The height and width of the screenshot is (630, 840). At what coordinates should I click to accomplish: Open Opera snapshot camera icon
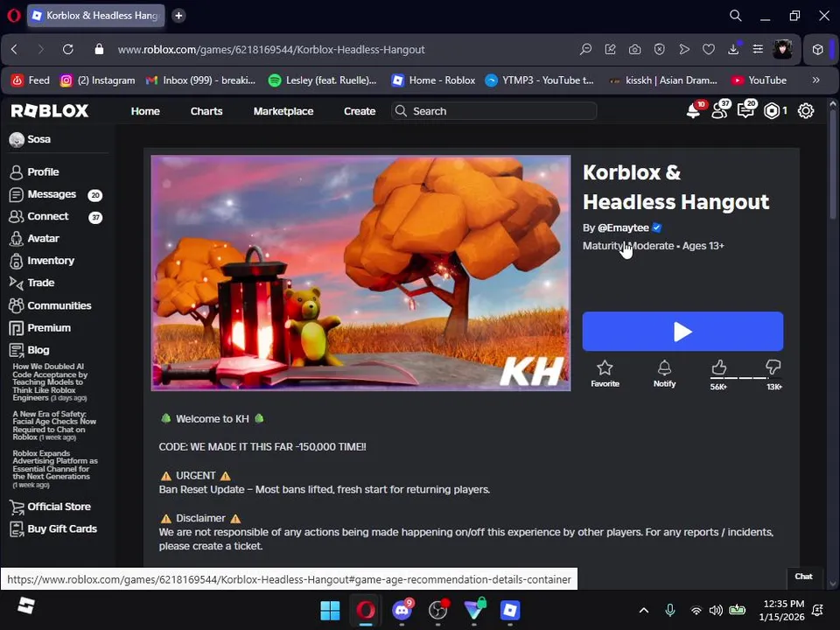click(x=635, y=49)
